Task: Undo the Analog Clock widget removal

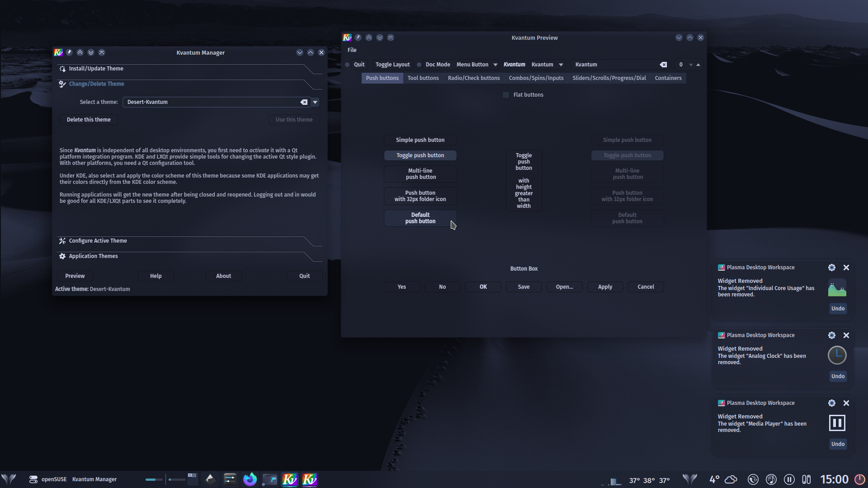Action: (838, 376)
